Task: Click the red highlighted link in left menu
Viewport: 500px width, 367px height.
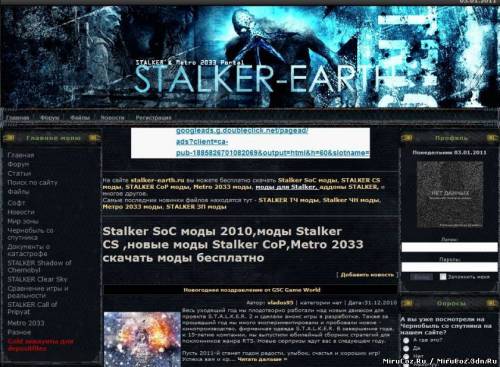Action: pyautogui.click(x=40, y=345)
